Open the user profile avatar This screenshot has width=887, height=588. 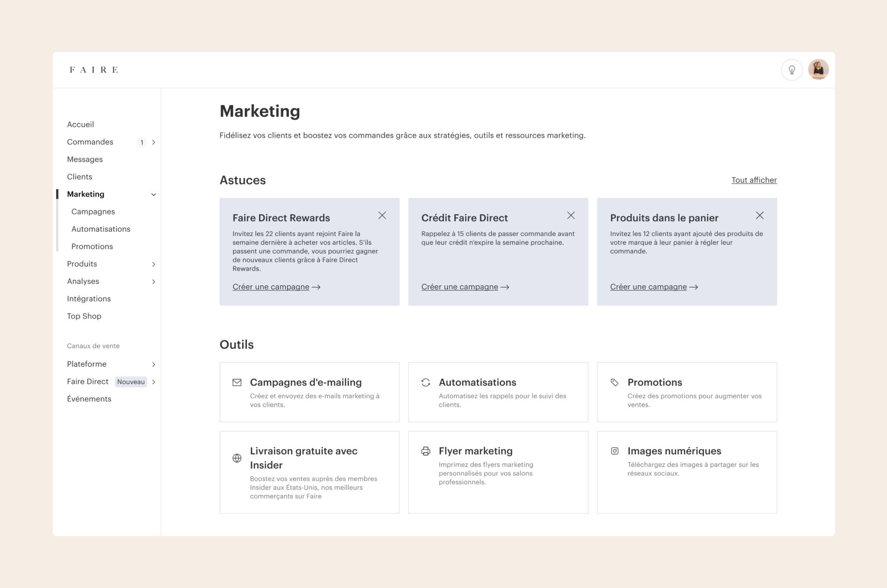(x=818, y=70)
